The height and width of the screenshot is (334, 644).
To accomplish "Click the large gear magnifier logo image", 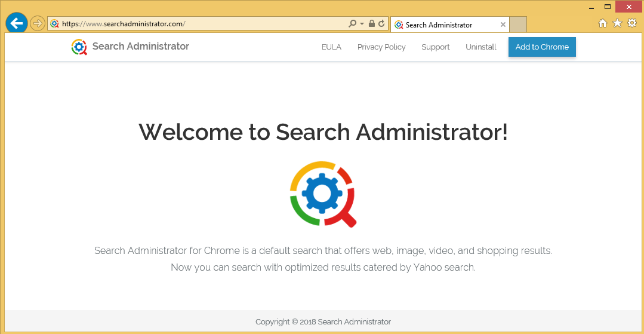I will (323, 194).
